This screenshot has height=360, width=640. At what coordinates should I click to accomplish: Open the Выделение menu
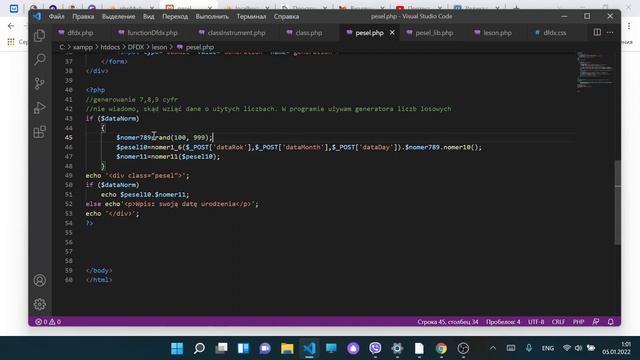click(118, 16)
